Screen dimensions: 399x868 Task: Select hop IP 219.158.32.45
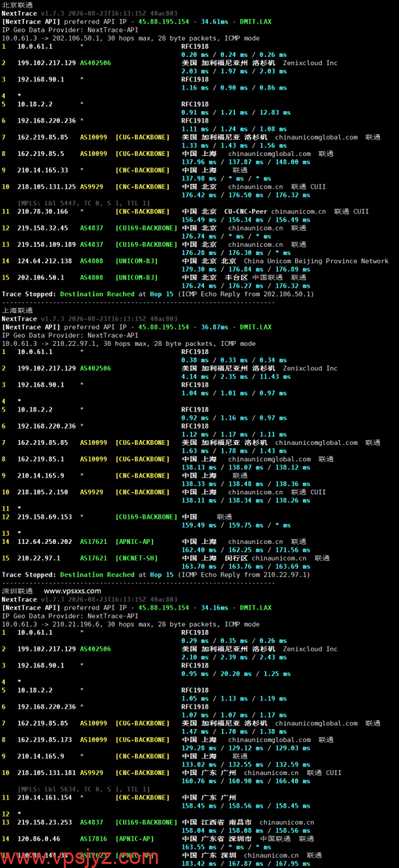click(x=43, y=228)
